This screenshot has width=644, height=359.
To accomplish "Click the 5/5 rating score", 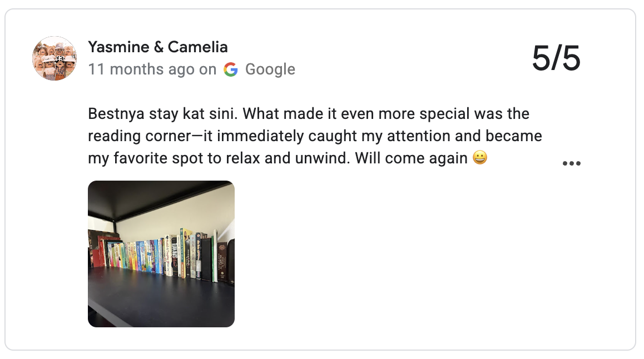I will tap(556, 58).
